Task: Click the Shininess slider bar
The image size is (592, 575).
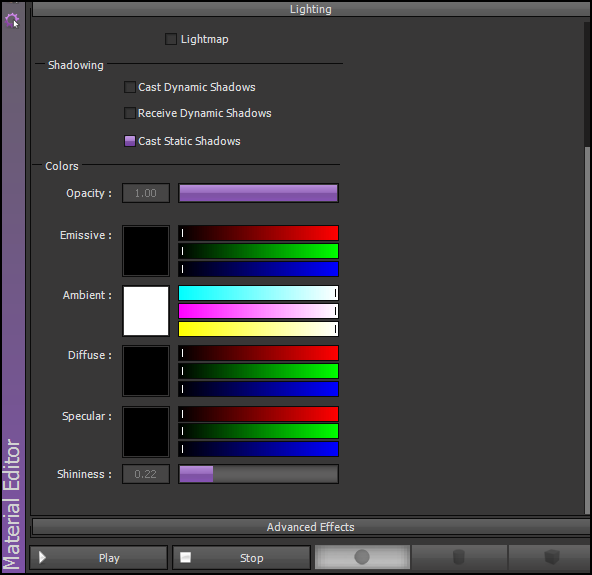Action: tap(258, 474)
